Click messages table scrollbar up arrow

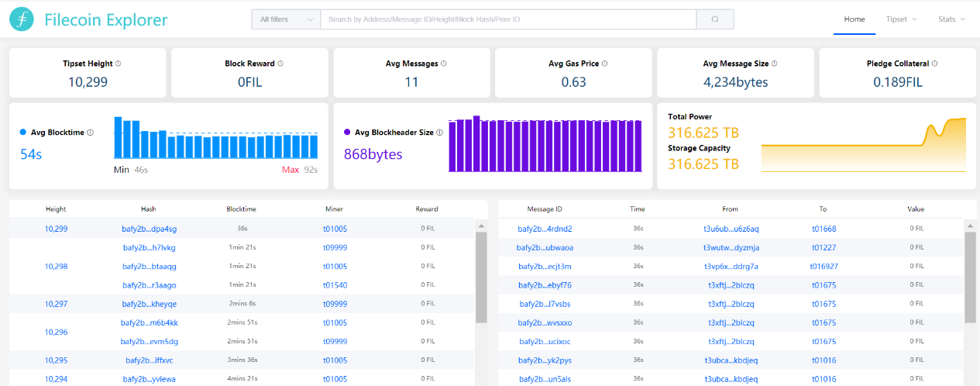(970, 226)
